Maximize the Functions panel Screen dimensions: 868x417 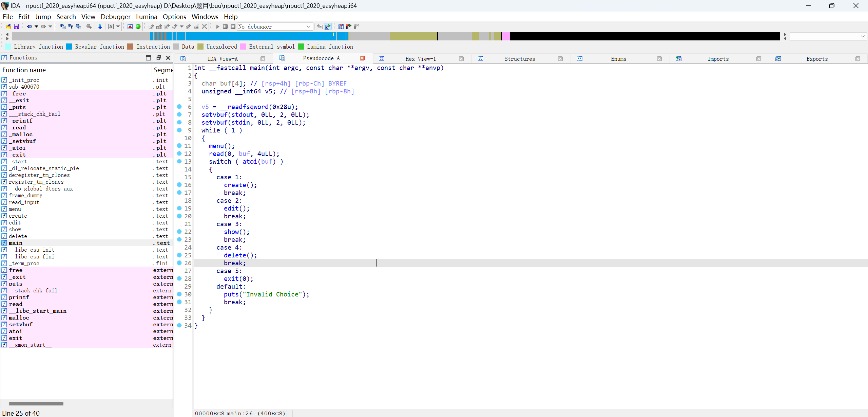point(148,58)
